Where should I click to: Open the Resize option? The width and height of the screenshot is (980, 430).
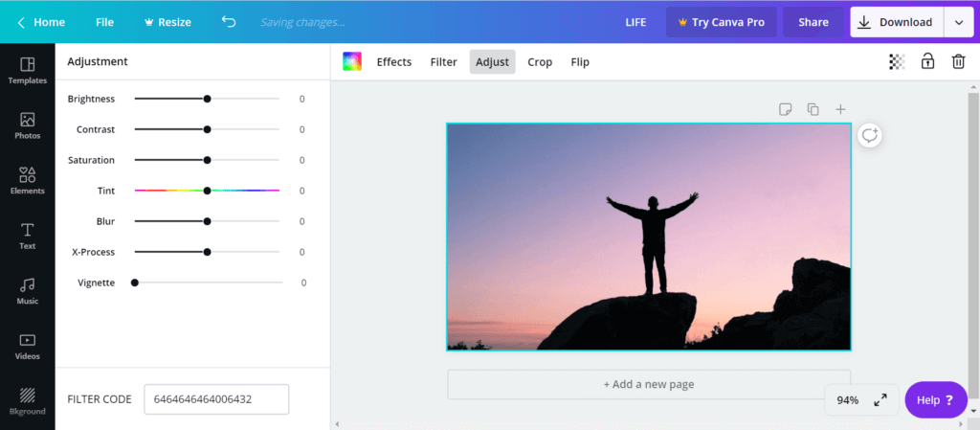pyautogui.click(x=167, y=22)
